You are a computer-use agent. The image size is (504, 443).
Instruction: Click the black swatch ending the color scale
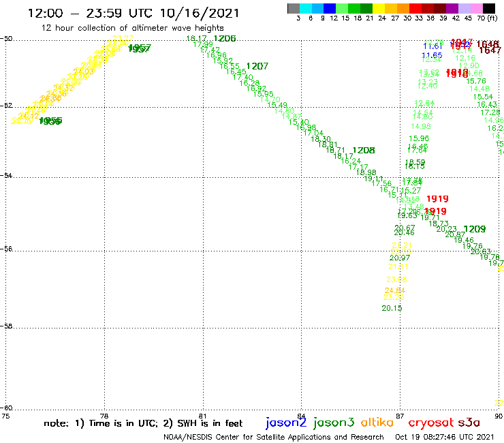pyautogui.click(x=488, y=8)
